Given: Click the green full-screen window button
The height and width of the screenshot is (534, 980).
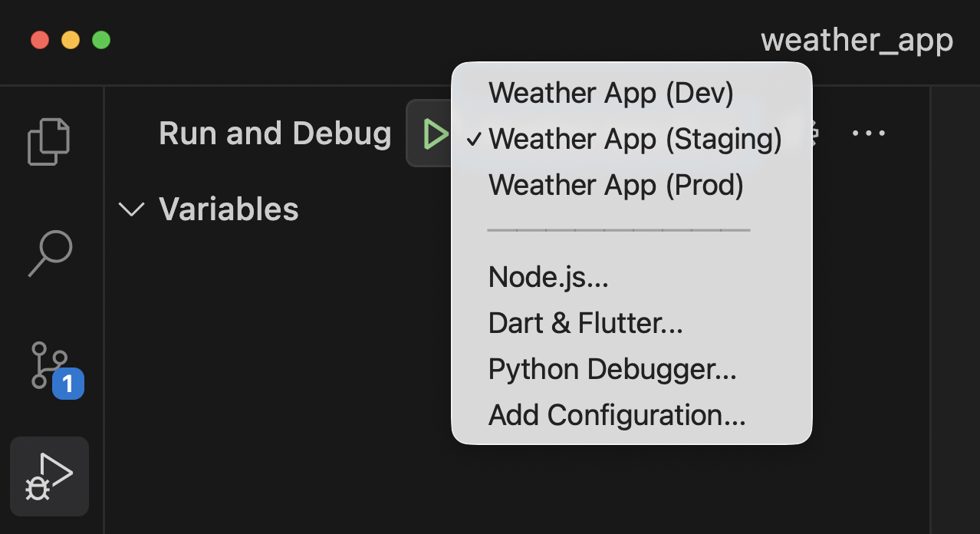Looking at the screenshot, I should point(101,40).
